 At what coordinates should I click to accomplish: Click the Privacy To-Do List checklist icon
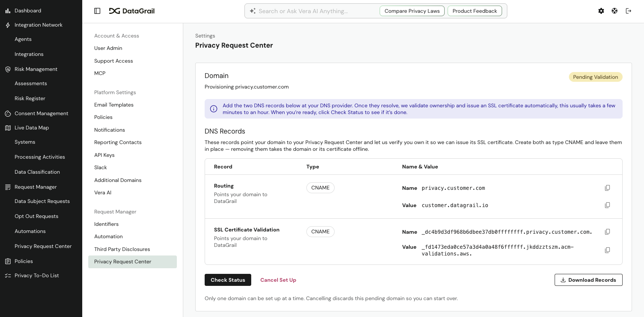pyautogui.click(x=8, y=276)
